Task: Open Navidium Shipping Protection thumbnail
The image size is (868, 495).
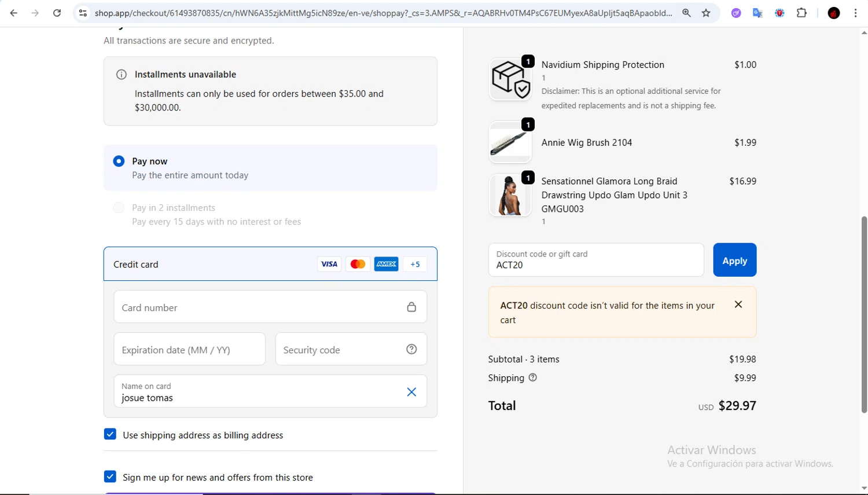Action: (x=510, y=79)
